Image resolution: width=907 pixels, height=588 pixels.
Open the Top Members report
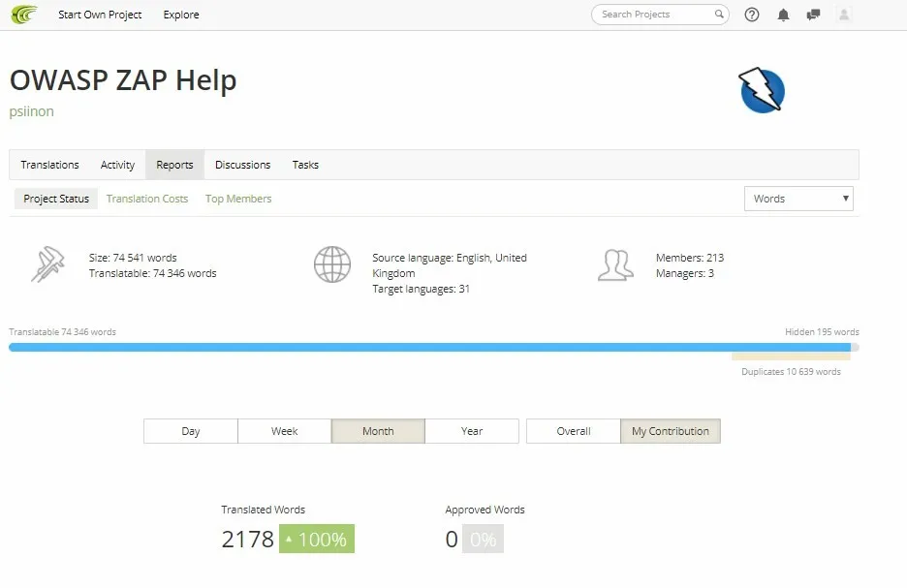238,199
